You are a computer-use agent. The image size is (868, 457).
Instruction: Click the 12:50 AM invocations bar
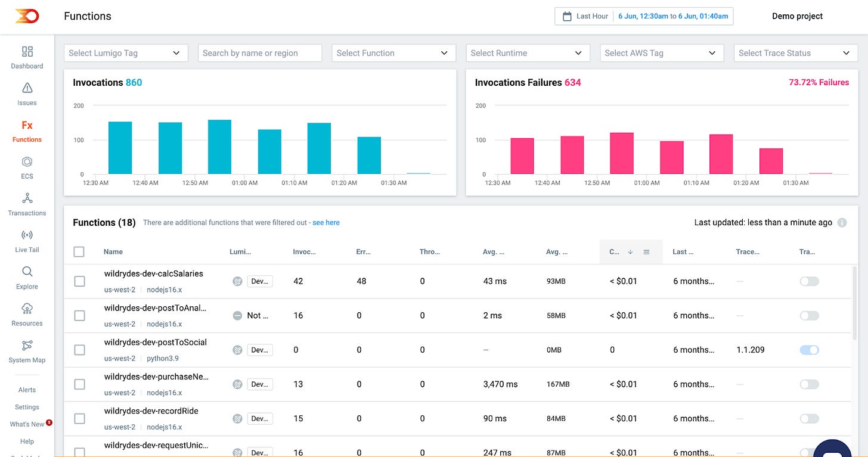(x=219, y=147)
